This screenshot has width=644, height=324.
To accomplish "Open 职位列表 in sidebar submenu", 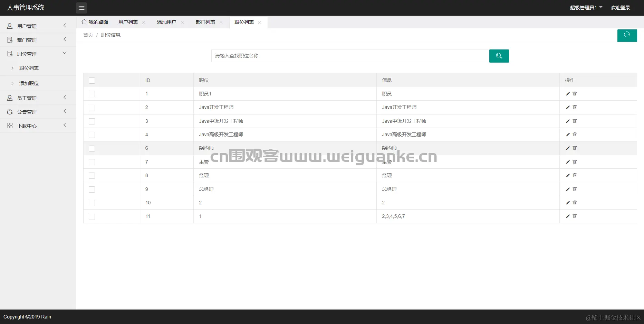I will [x=29, y=68].
